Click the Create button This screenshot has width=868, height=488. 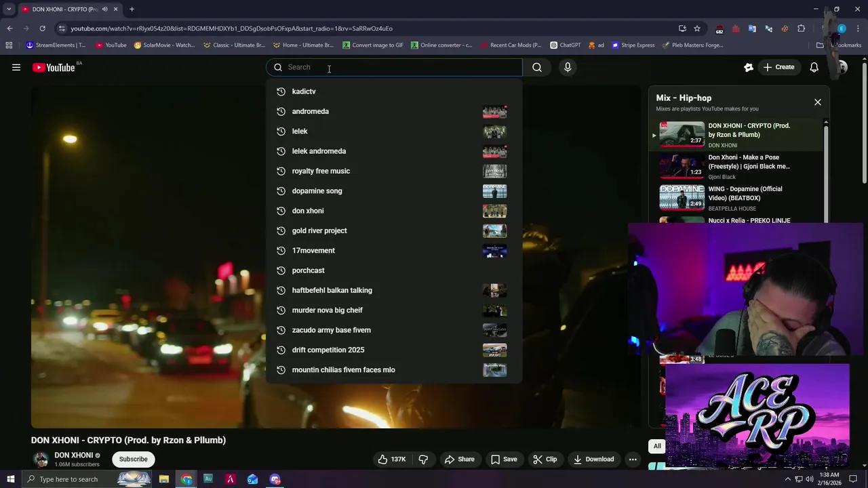[778, 67]
